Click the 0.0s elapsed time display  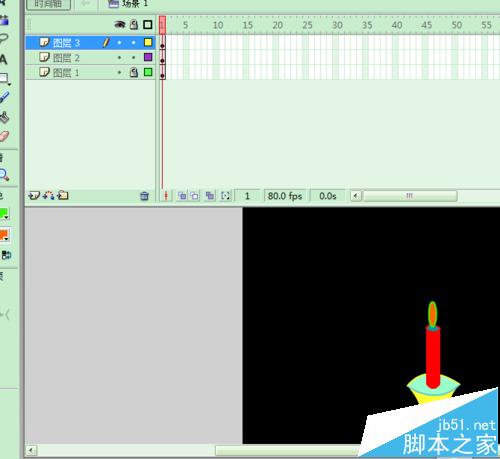pyautogui.click(x=327, y=196)
